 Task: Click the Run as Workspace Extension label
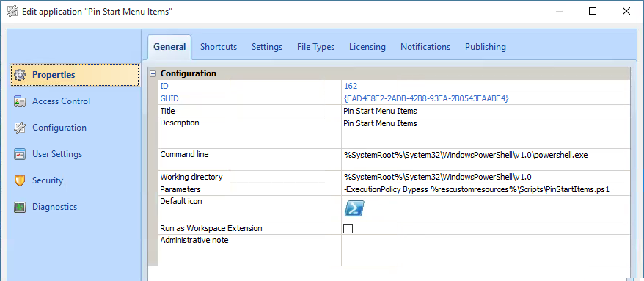pos(211,228)
